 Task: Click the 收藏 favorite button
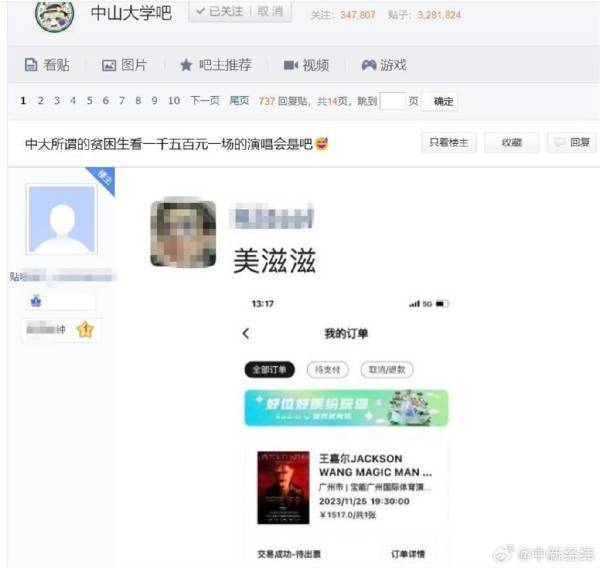pyautogui.click(x=512, y=142)
